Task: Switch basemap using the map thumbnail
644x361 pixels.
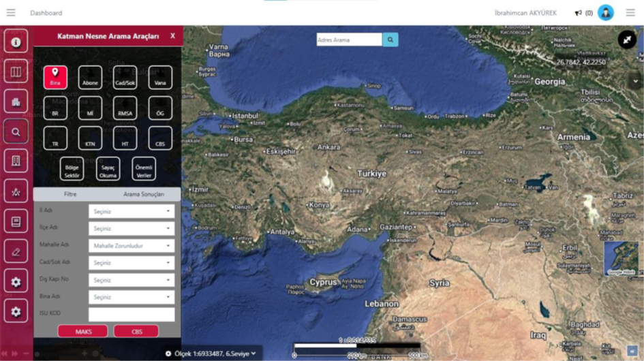Action: click(x=620, y=259)
